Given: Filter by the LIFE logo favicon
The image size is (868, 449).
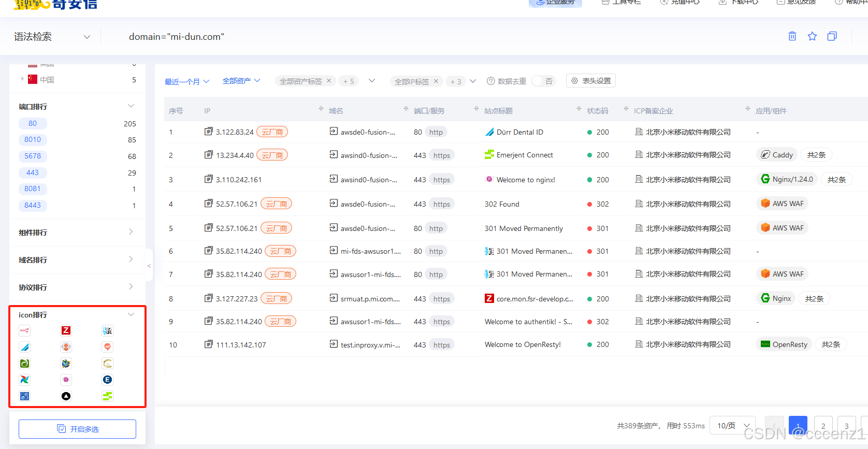Looking at the screenshot, I should coord(107,330).
